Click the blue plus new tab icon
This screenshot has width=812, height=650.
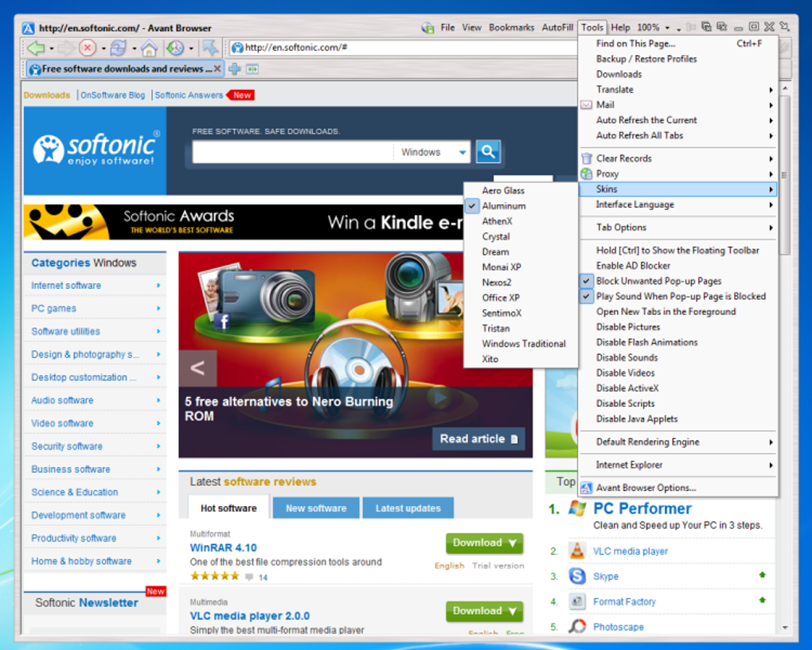coord(235,69)
